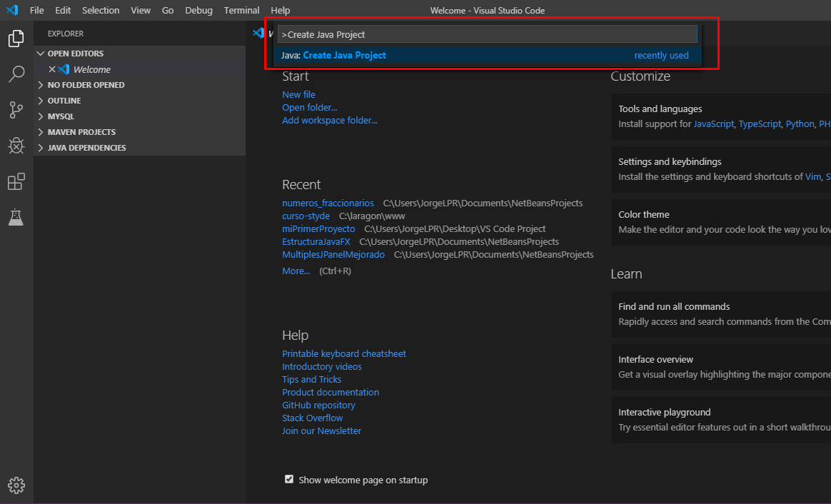Click the Open folder... link
This screenshot has width=831, height=504.
[x=310, y=107]
